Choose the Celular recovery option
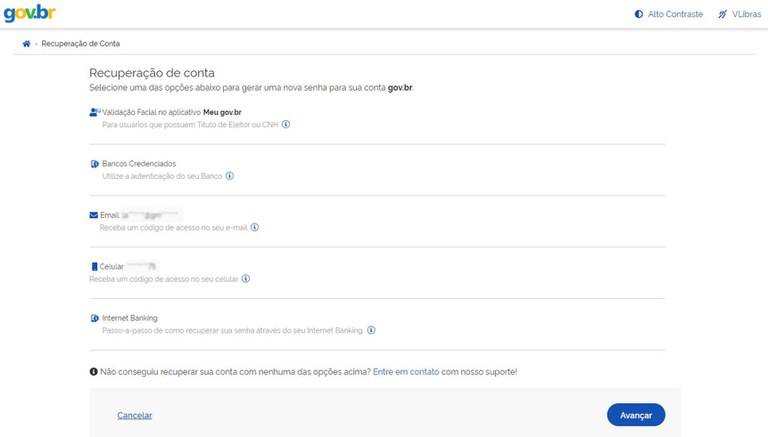 click(111, 267)
